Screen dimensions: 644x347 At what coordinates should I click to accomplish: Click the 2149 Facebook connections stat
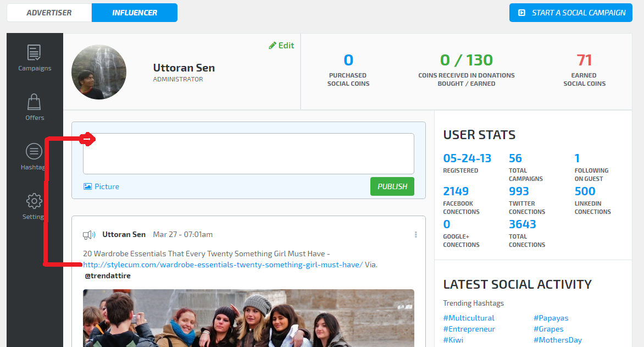click(456, 191)
